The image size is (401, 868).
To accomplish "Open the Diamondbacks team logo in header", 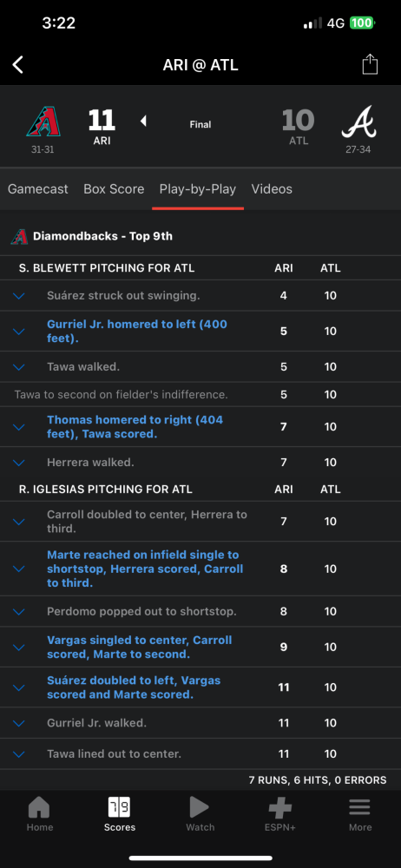I will pyautogui.click(x=43, y=121).
